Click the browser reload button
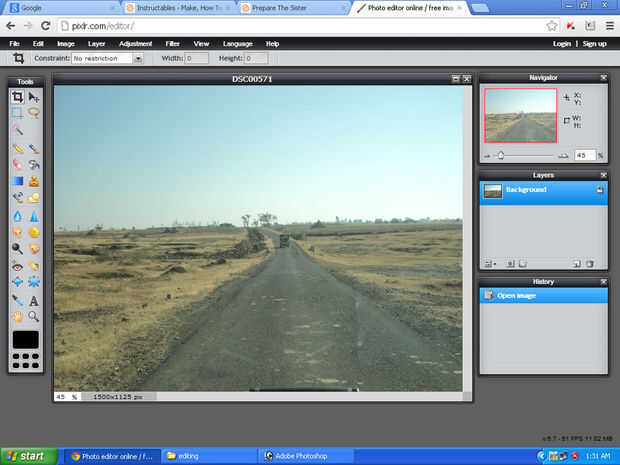This screenshot has width=620, height=465. [x=46, y=26]
